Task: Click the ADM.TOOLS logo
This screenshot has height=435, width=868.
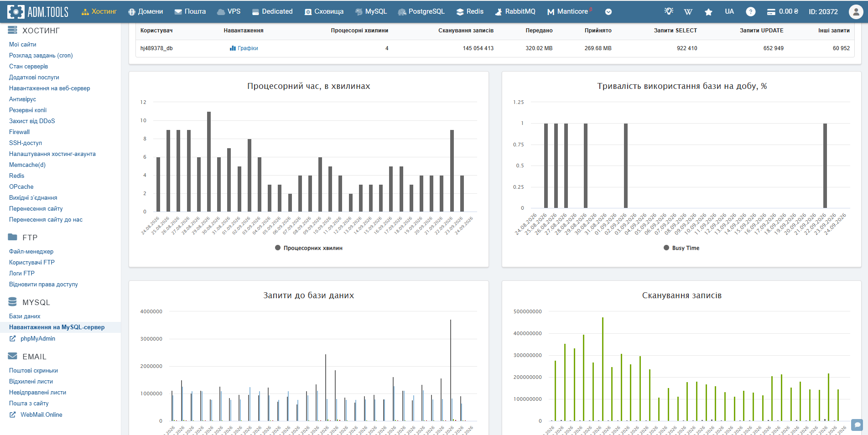Action: click(38, 11)
